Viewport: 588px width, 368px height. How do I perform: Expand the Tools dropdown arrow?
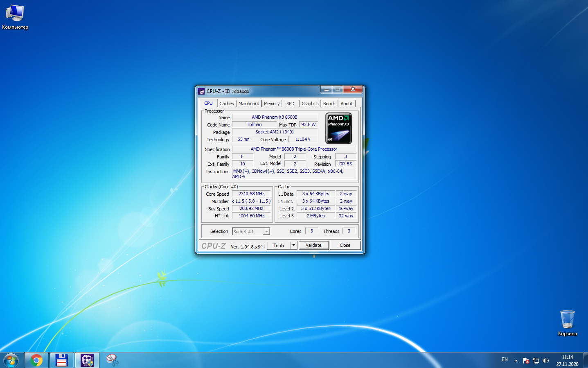pos(293,245)
